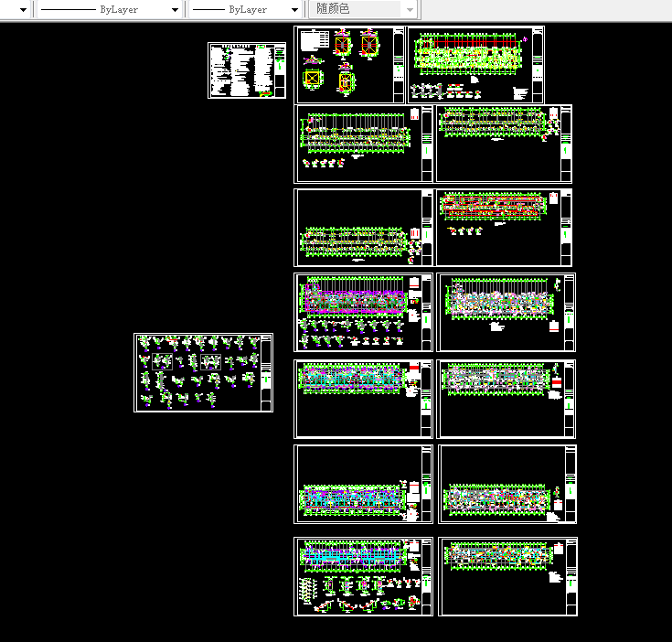Screen dimensions: 672x642
Task: Open the linetype ByLayer dropdown with long line sample
Action: (x=110, y=9)
